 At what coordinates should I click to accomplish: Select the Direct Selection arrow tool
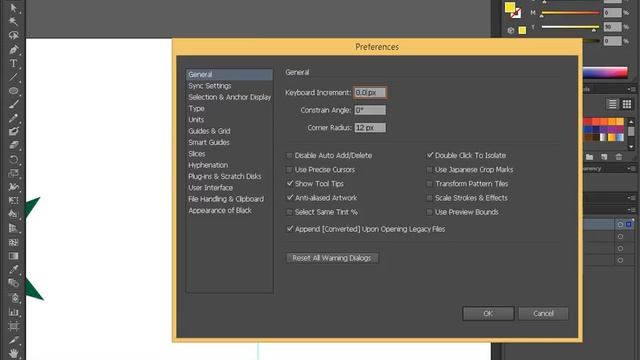click(13, 8)
